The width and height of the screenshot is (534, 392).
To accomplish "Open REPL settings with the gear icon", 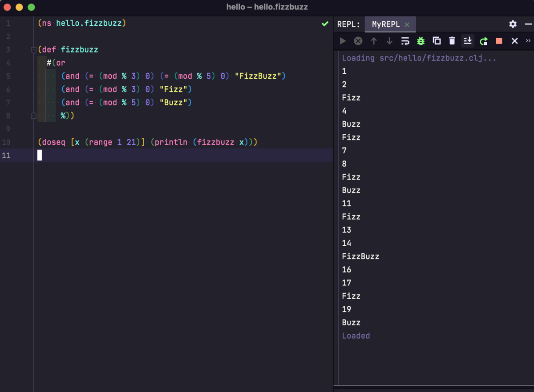I will 513,24.
